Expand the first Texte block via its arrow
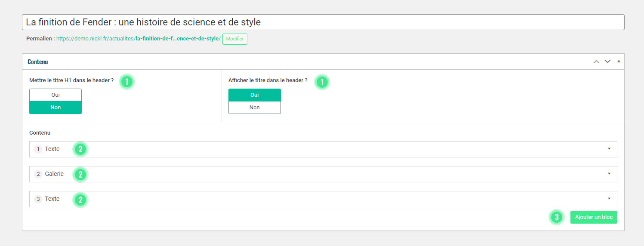This screenshot has height=246, width=644. pyautogui.click(x=609, y=149)
